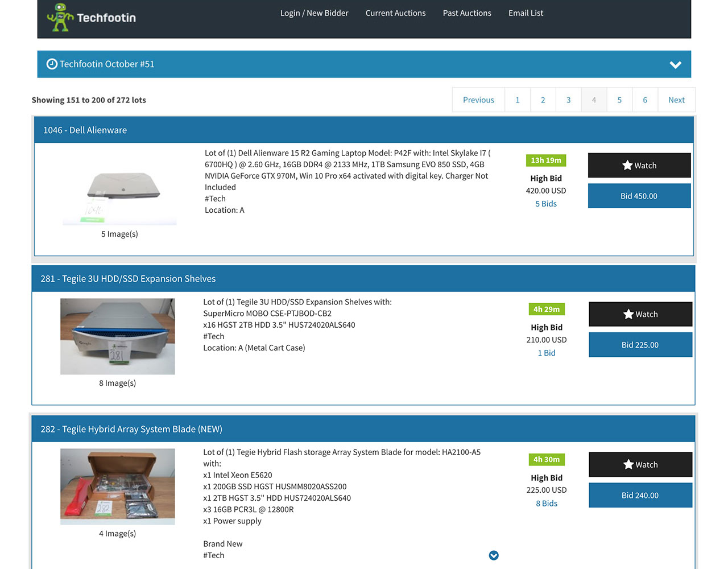Screen dimensions: 728x569
Task: Place Bid 240.00 on Tegile Hybrid Array Blade
Action: 640,495
